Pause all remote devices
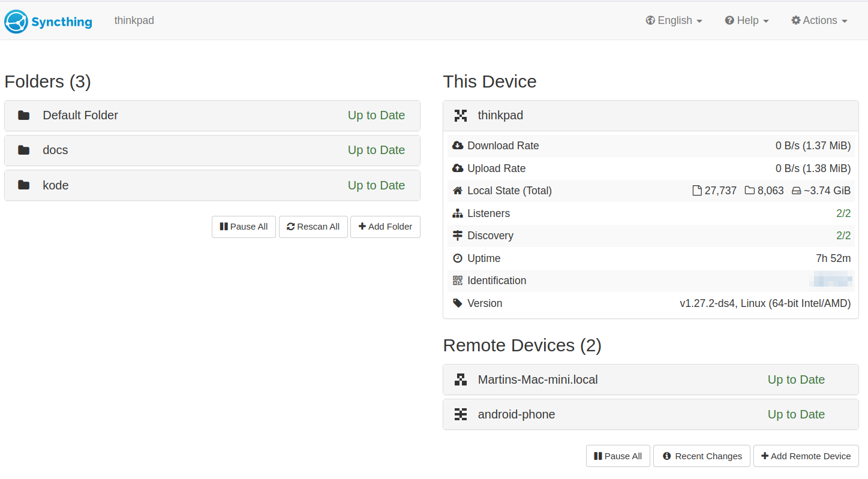 coord(618,456)
